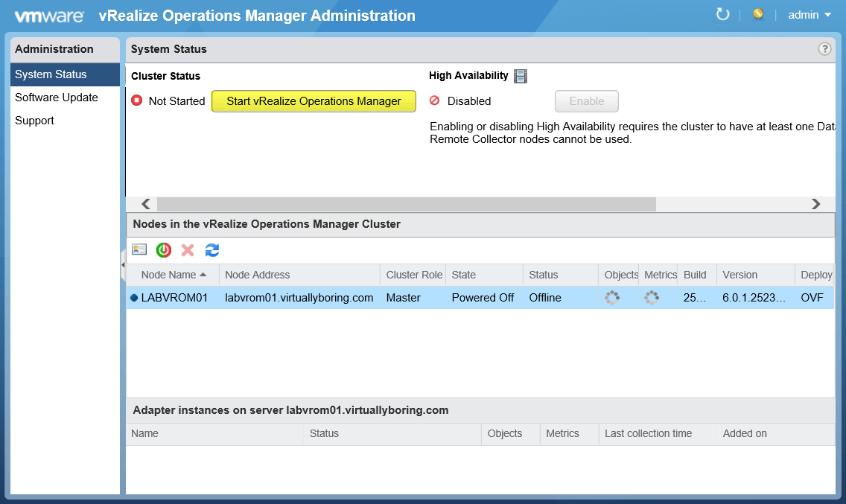Click the Disabled status icon

click(434, 101)
